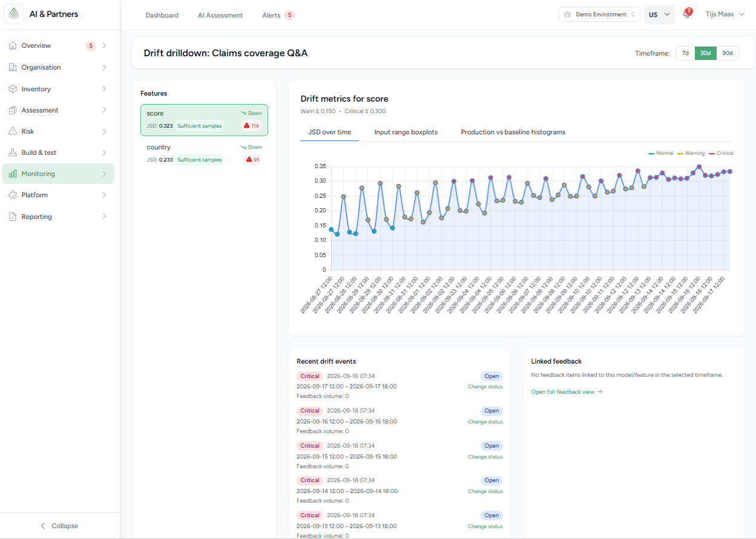The height and width of the screenshot is (539, 756).
Task: Click the Monitoring bar chart icon
Action: coord(13,174)
